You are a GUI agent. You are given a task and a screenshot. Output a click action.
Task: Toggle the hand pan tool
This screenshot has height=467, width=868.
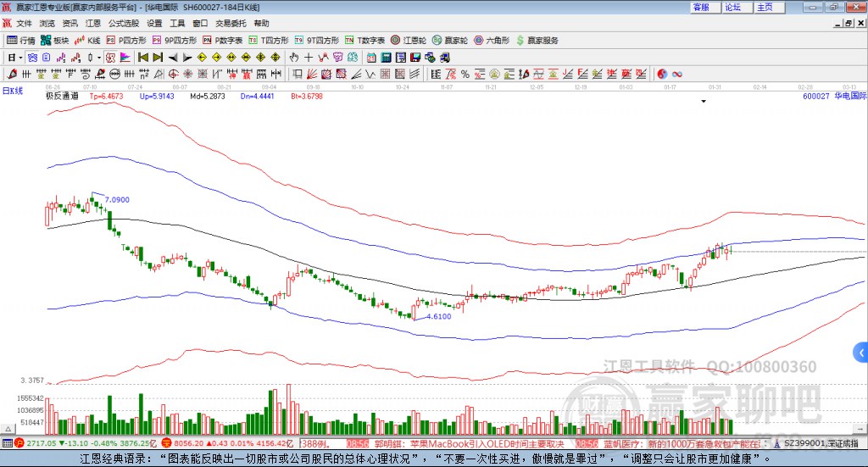[x=294, y=58]
